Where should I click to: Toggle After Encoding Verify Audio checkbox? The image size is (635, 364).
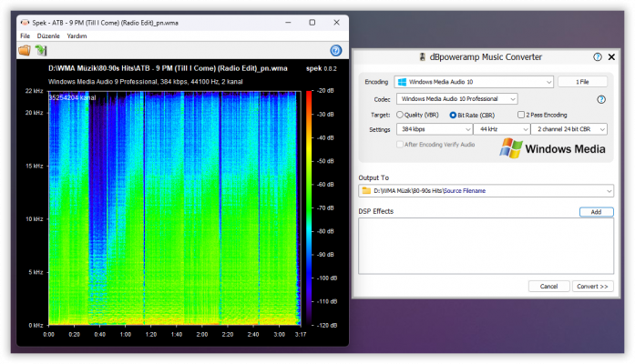click(x=400, y=145)
